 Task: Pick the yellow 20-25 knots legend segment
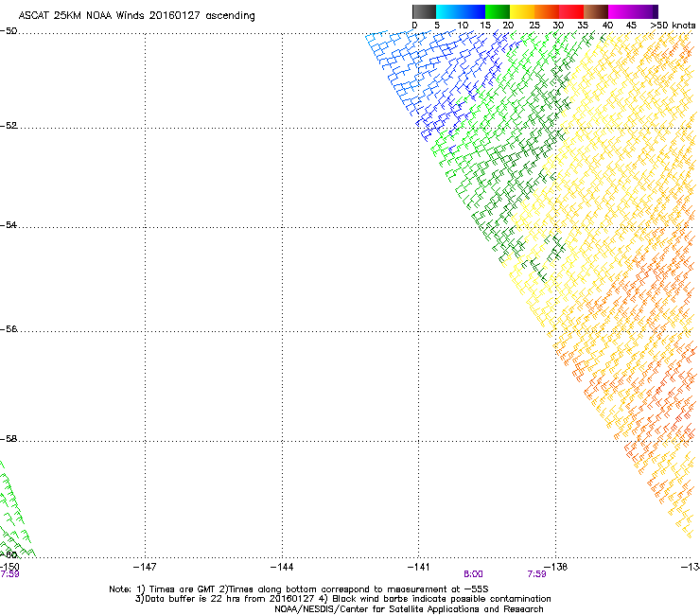coord(522,11)
